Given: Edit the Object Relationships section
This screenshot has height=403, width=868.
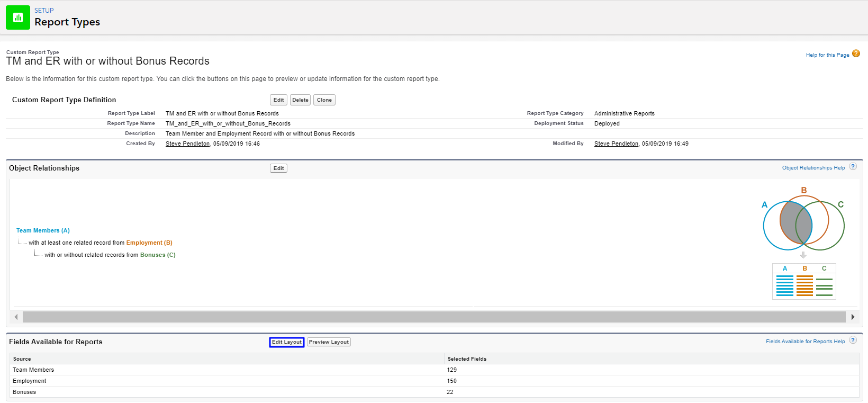Looking at the screenshot, I should (x=278, y=168).
